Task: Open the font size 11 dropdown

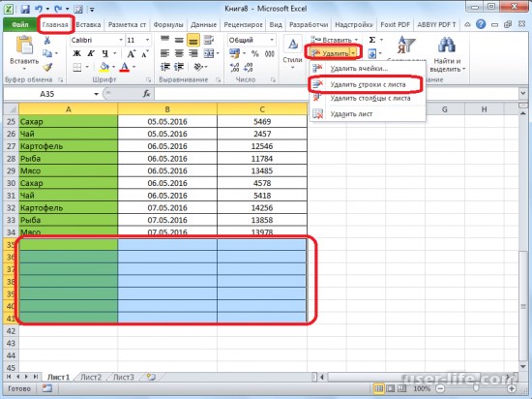Action: 147,40
